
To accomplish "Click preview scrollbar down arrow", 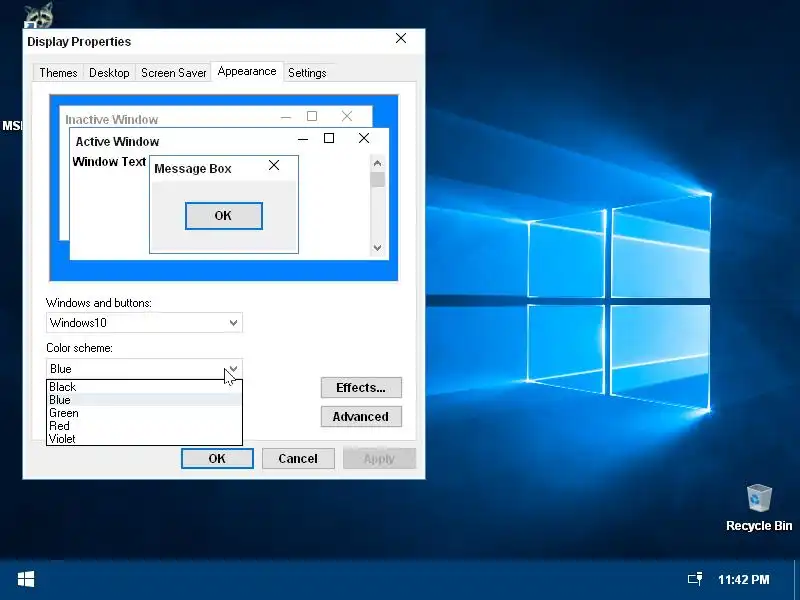I will coord(378,248).
